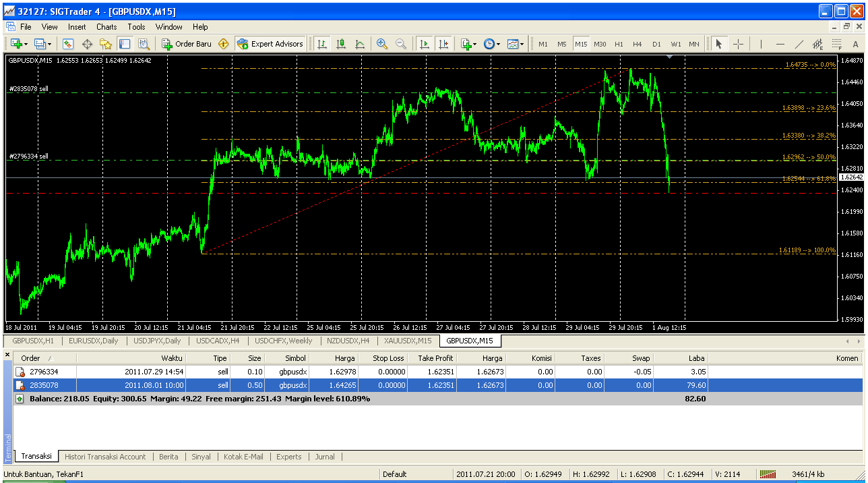Close the Terminal panel with X
This screenshot has width=868, height=483.
[x=7, y=355]
